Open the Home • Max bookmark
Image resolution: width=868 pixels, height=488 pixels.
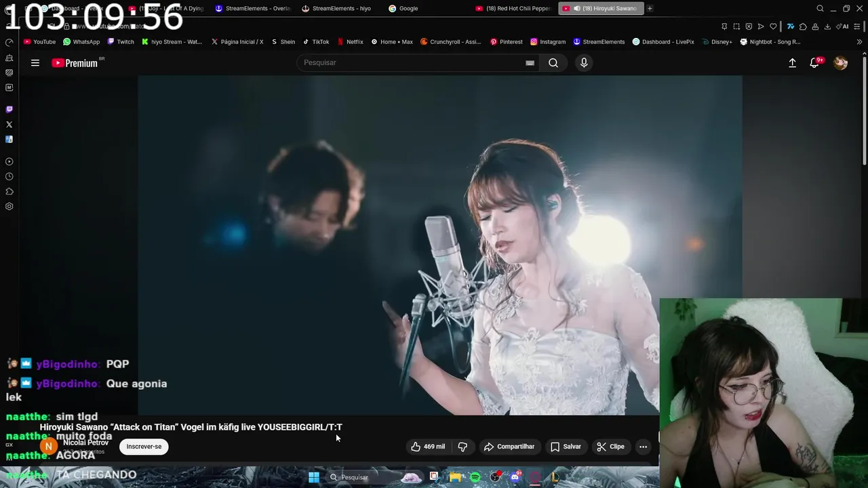[x=391, y=41]
